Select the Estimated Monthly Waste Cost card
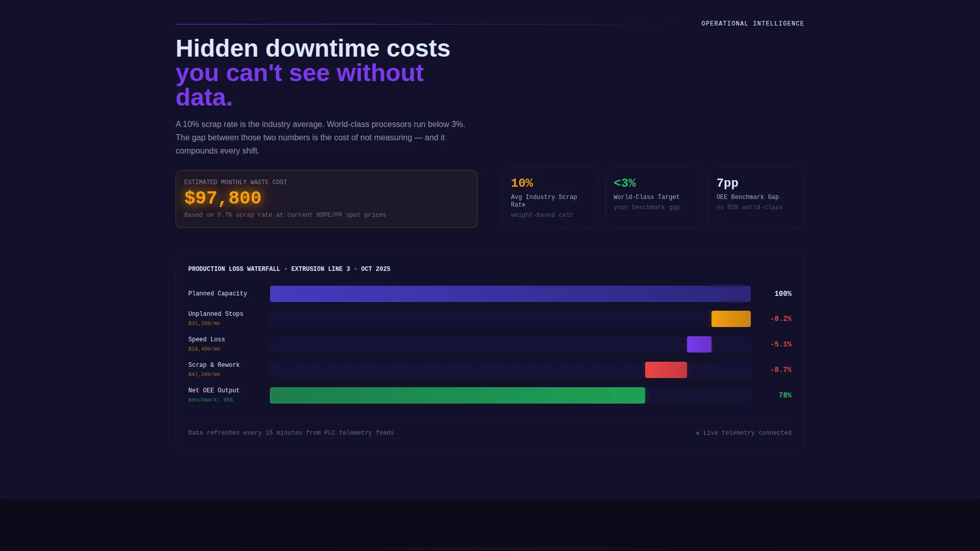This screenshot has width=980, height=551. point(327,199)
